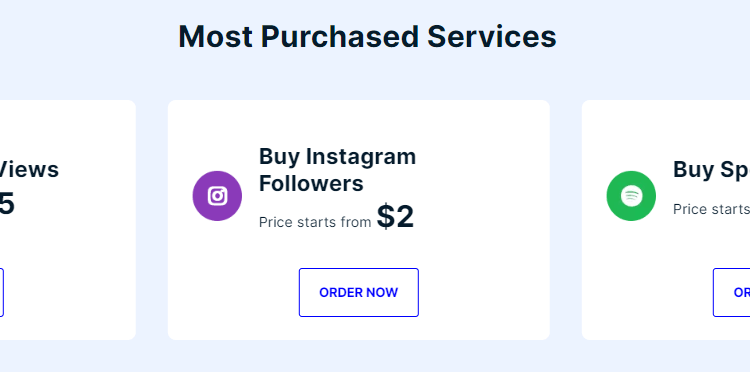Open the partially visible Buy Sp... title
Viewport: 750px width, 372px height.
(x=711, y=169)
